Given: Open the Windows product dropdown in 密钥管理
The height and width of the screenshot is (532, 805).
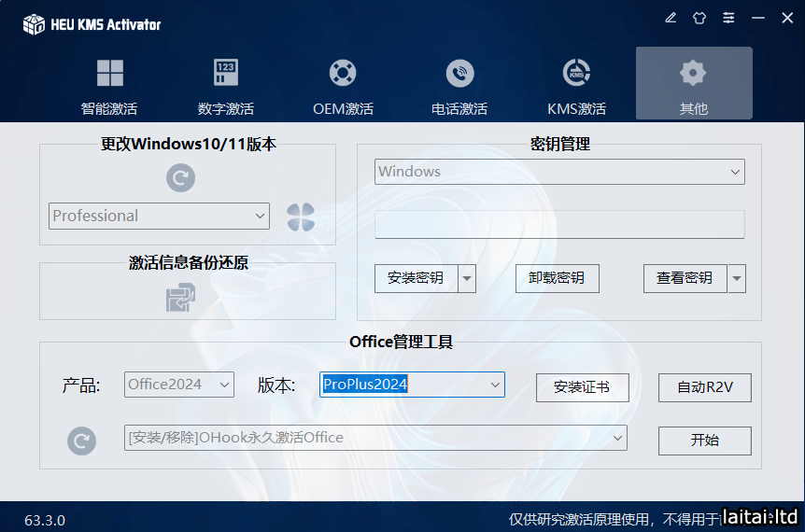Looking at the screenshot, I should (559, 172).
